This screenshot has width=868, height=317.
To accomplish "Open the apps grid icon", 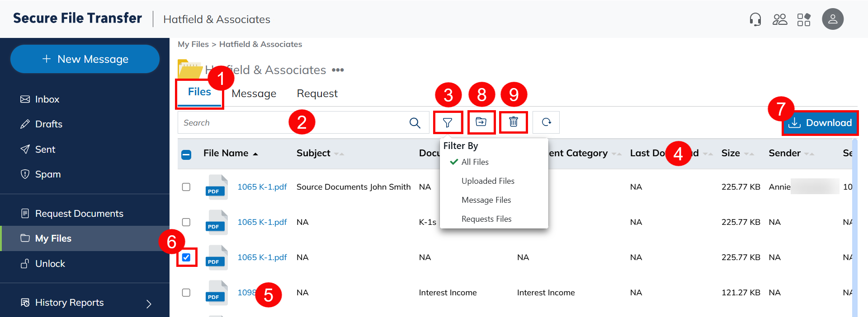I will [x=803, y=19].
